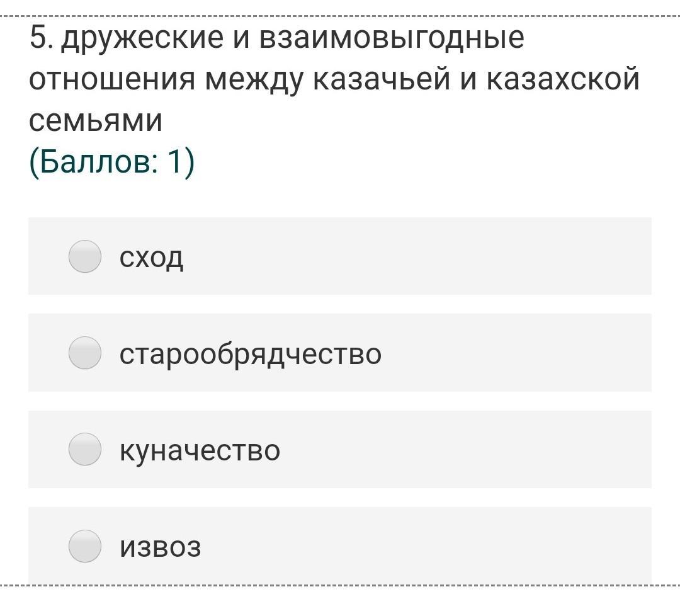Click the "старообрядчество" answer label text
Screen dimensions: 680x616
pos(250,354)
